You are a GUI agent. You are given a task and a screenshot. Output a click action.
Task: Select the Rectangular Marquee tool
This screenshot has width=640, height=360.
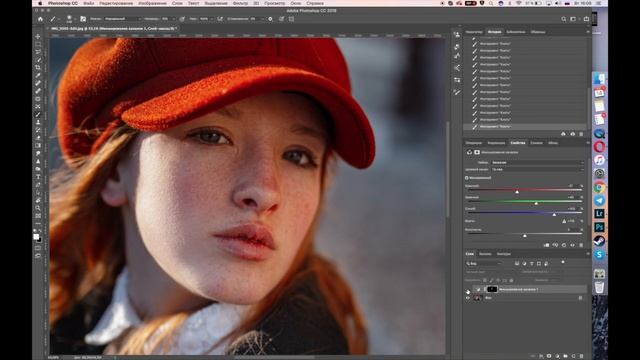tap(38, 44)
